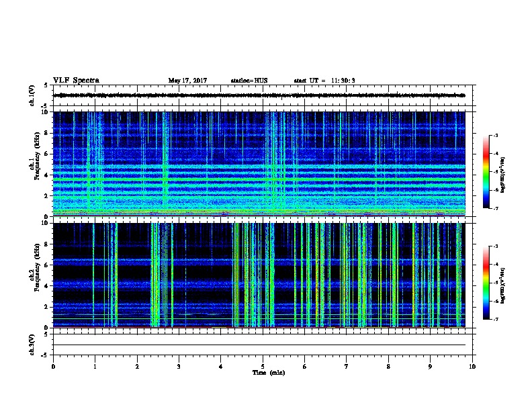Click the "10" tick on ch.2 frequency axis
Image resolution: width=532 pixels, height=411 pixels.
(46, 223)
